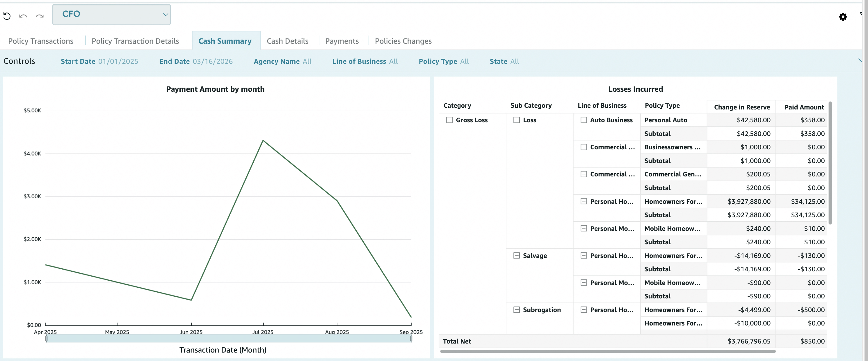Image resolution: width=868 pixels, height=361 pixels.
Task: Collapse the Auto Business row
Action: point(583,120)
